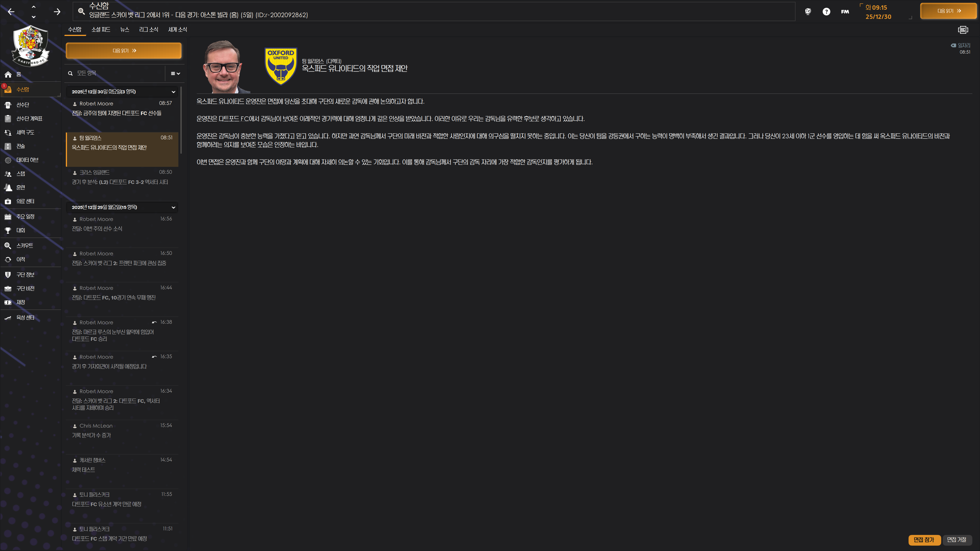980x551 pixels.
Task: Open the 전술 tactics sidebar icon
Action: click(x=8, y=146)
